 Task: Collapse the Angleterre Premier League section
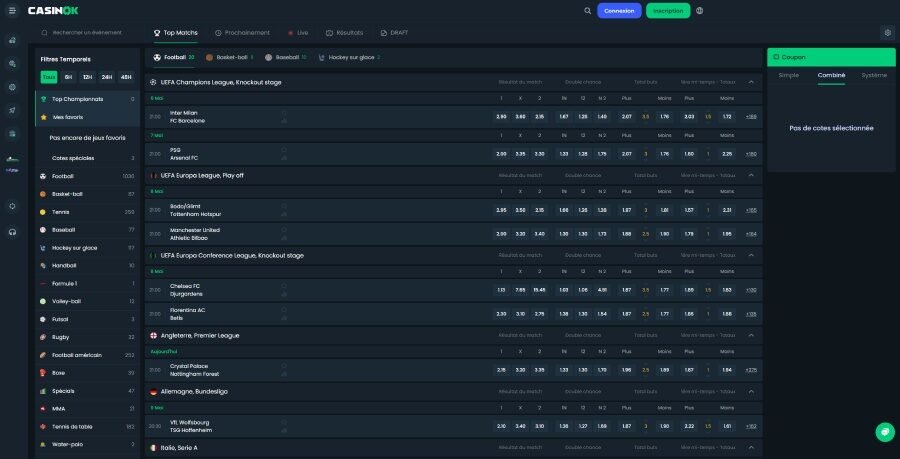751,335
